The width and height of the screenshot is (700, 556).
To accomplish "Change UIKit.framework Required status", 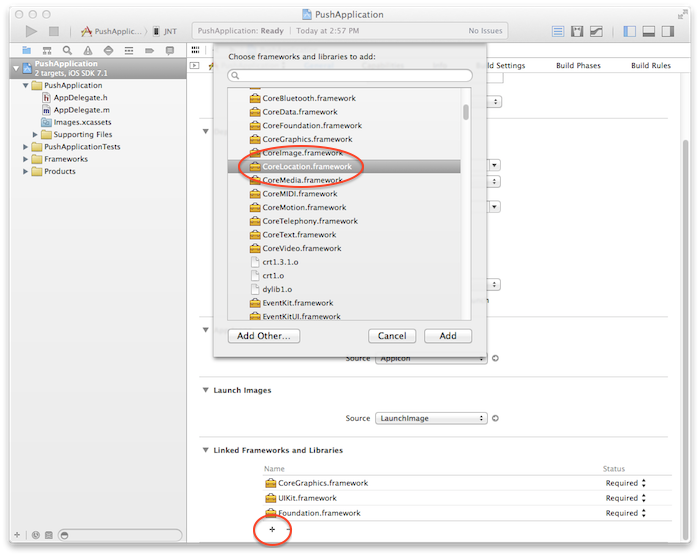I will pyautogui.click(x=625, y=498).
